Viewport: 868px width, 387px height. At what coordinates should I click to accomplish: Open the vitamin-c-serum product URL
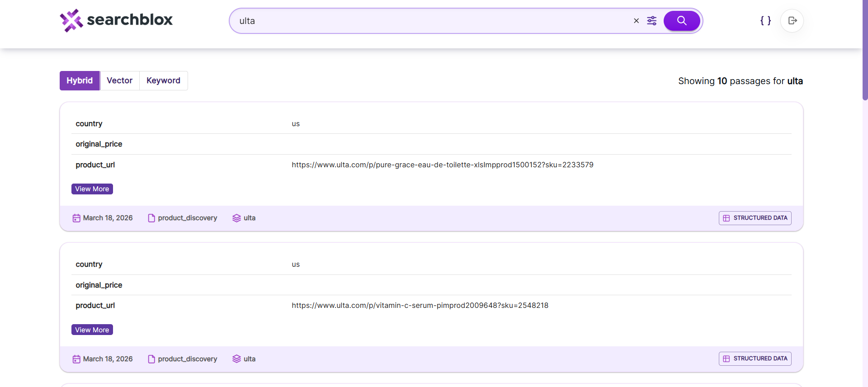420,306
